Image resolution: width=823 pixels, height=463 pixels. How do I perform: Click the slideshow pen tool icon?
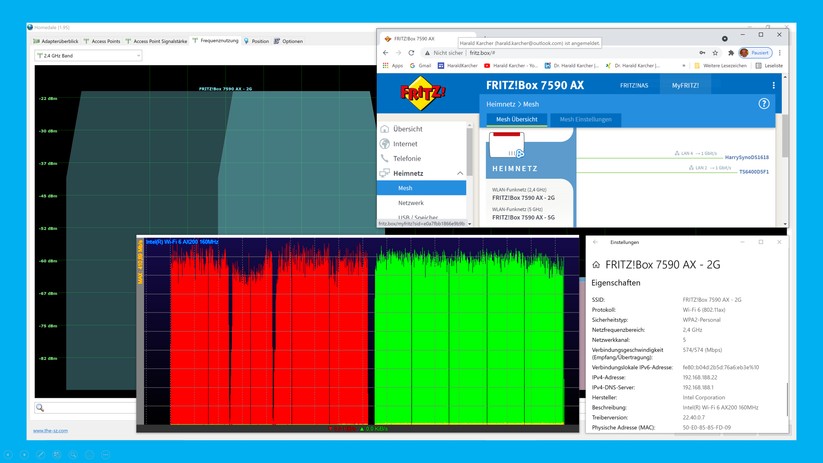(x=40, y=455)
